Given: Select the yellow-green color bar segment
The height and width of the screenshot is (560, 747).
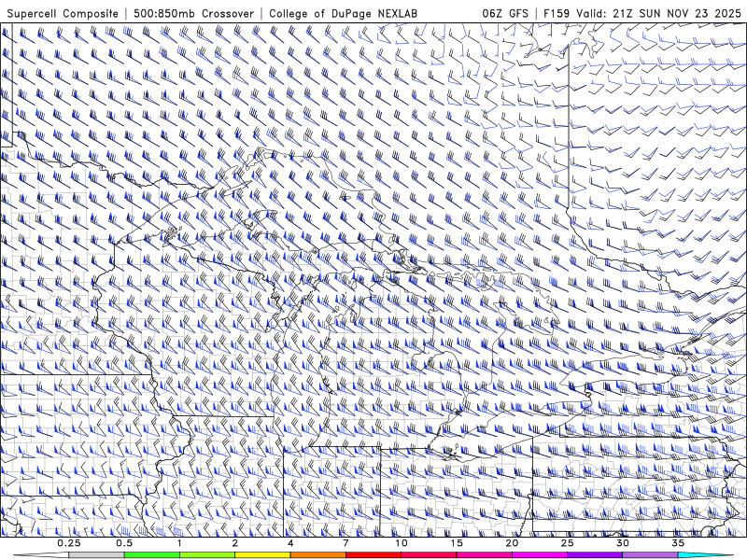Looking at the screenshot, I should click(207, 555).
